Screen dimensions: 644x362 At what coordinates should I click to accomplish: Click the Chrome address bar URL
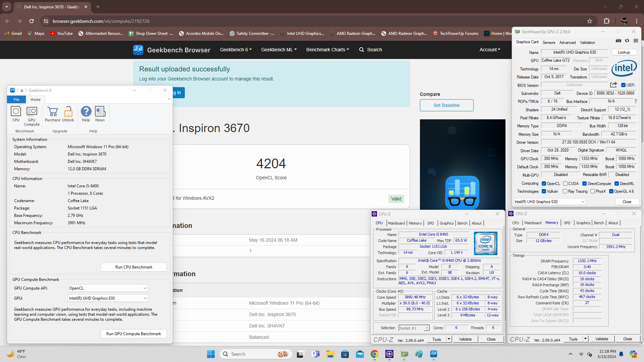pos(101,21)
